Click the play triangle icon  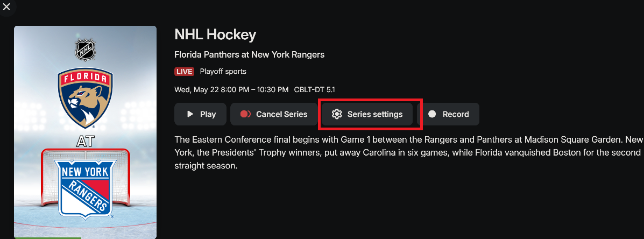(190, 114)
